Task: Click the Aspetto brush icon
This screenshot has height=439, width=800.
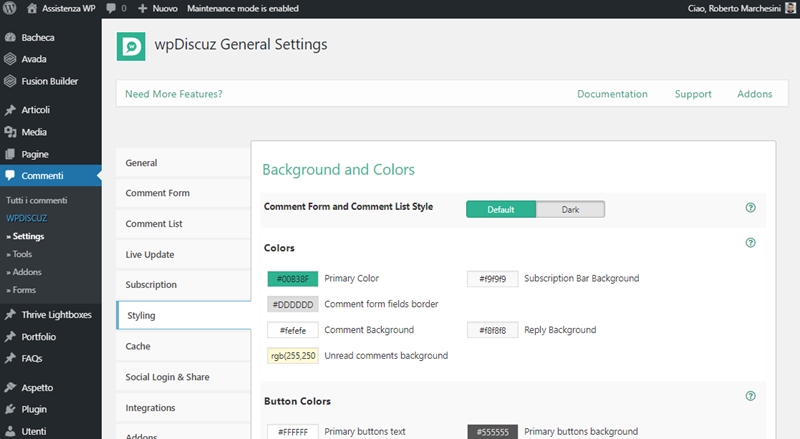Action: coord(10,387)
